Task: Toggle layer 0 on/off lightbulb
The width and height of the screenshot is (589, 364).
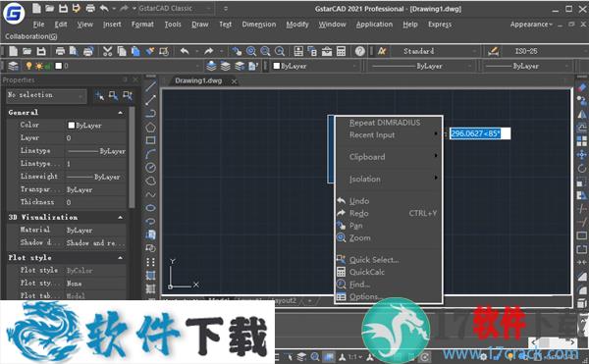Action: 28,66
